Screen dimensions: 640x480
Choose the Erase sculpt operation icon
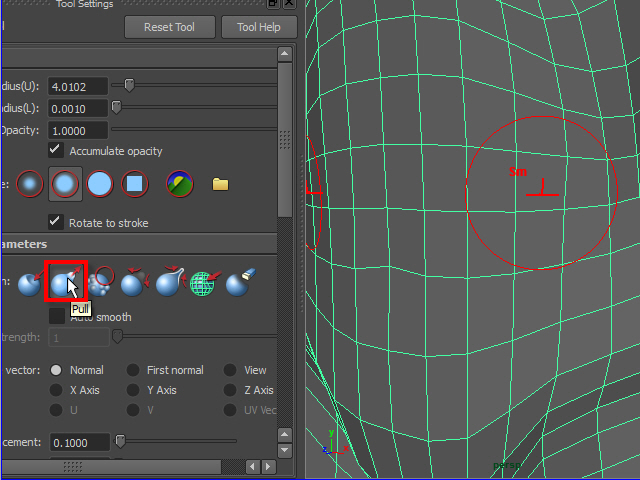click(x=237, y=283)
